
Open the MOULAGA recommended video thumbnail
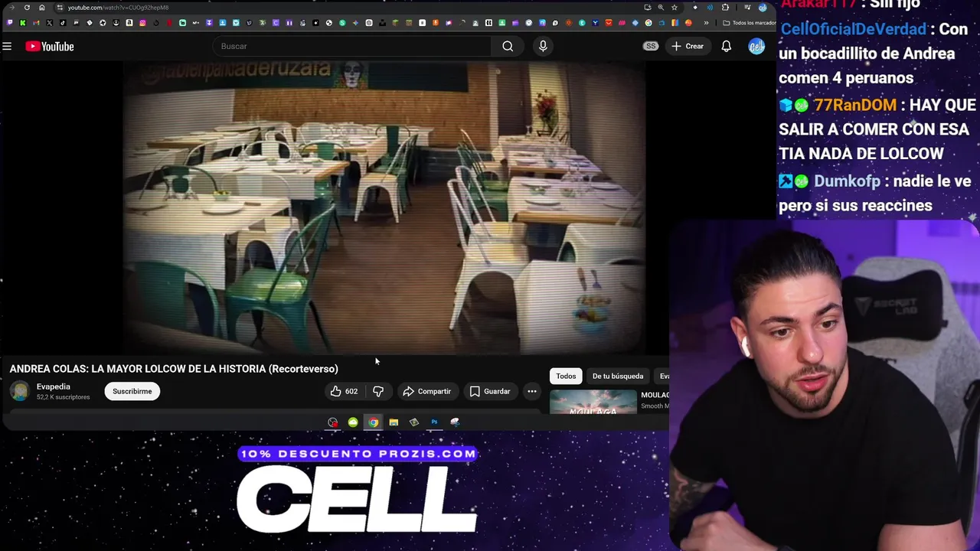[593, 401]
